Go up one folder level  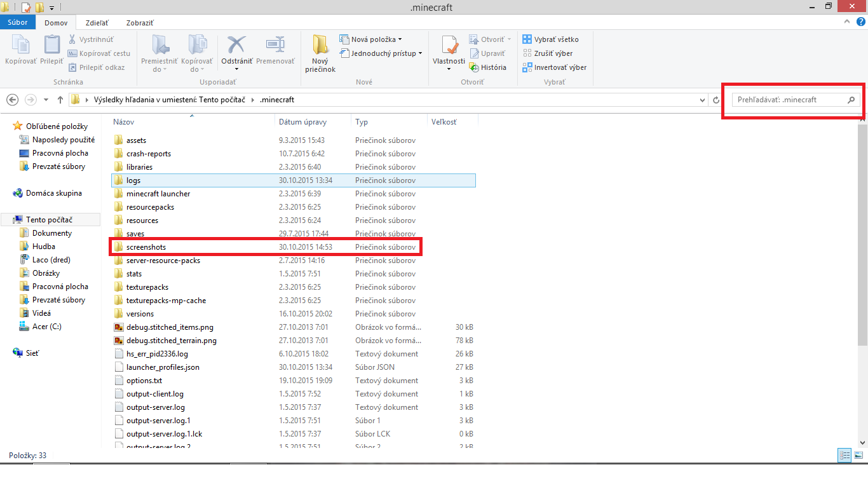tap(60, 100)
